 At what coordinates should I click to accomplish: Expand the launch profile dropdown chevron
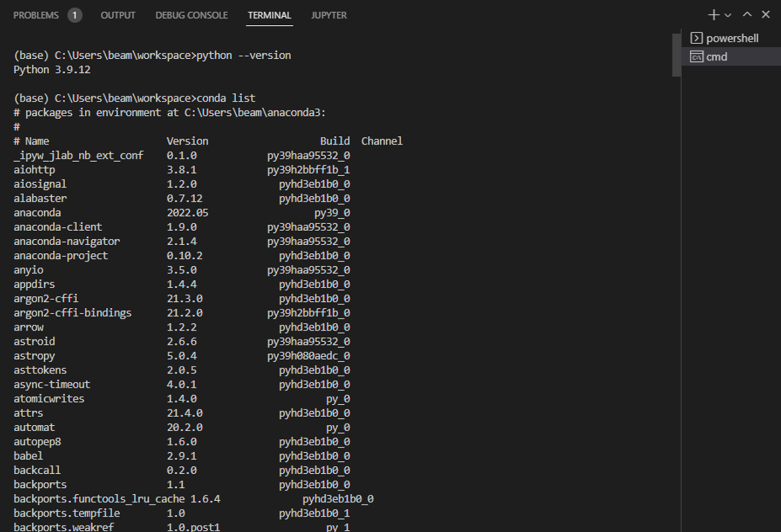pyautogui.click(x=728, y=16)
